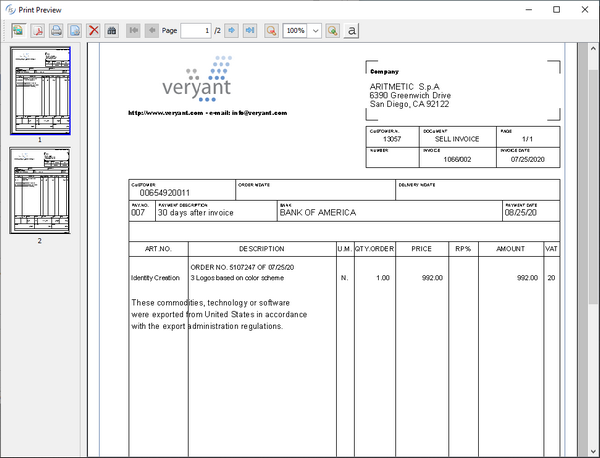Screen dimensions: 600x458
Task: Click the vertical scrollbar up arrow
Action: click(x=593, y=49)
